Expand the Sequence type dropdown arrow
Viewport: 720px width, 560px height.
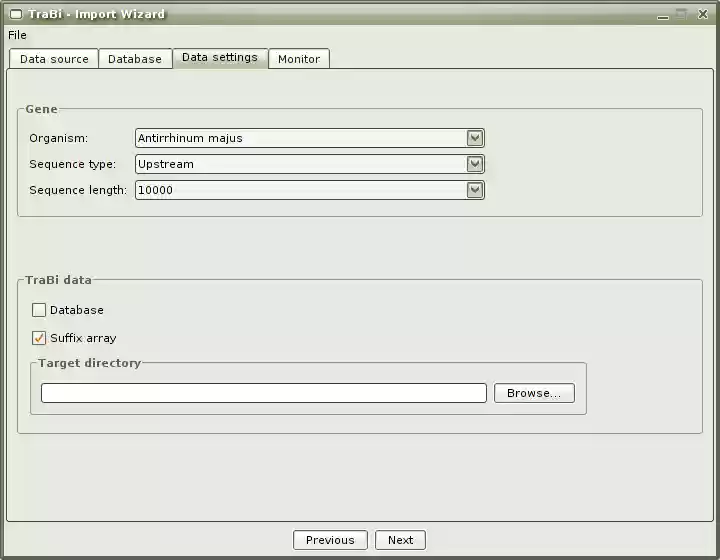point(475,164)
